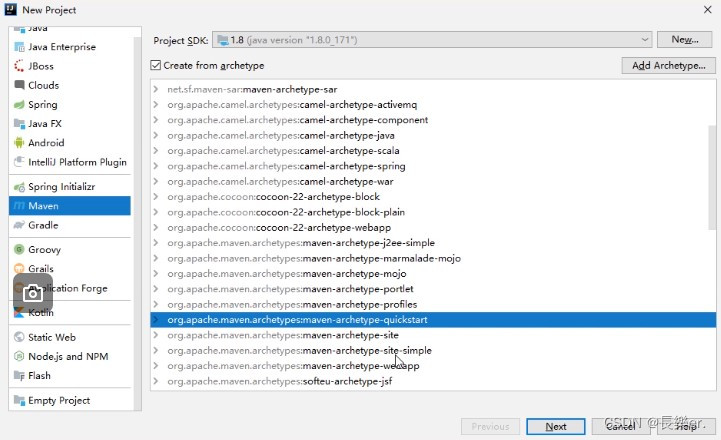The image size is (721, 440).
Task: Toggle Create from archetype checkbox
Action: pos(156,65)
